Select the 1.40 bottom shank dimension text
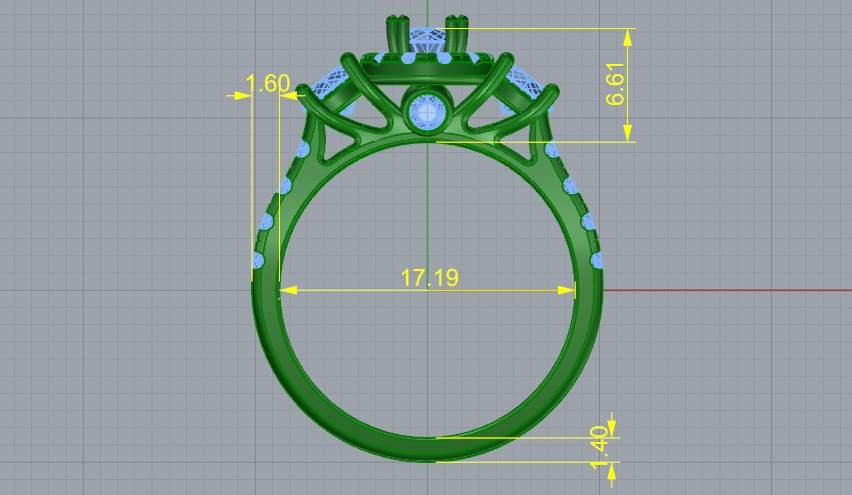 (599, 447)
